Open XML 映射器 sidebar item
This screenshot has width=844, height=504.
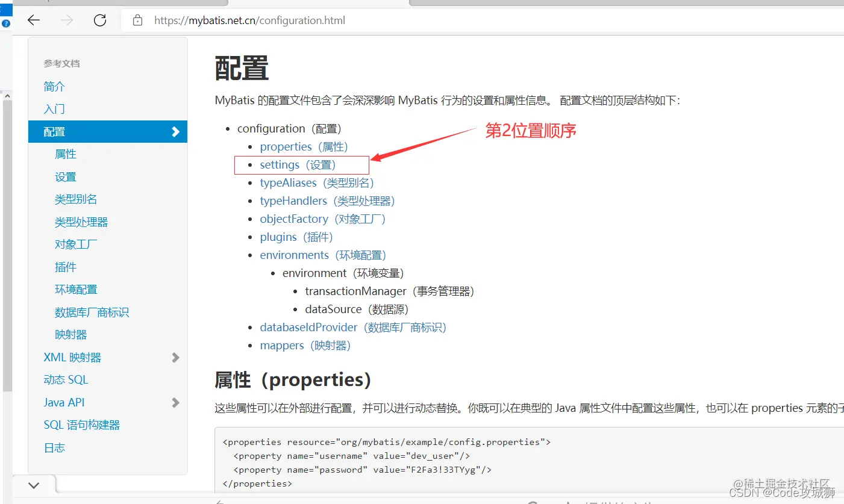click(72, 357)
